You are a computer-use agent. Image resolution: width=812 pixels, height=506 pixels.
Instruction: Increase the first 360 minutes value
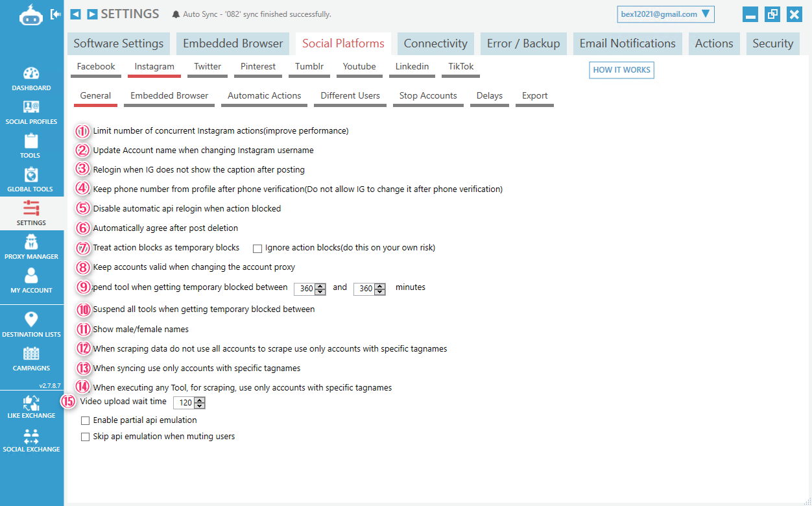320,286
